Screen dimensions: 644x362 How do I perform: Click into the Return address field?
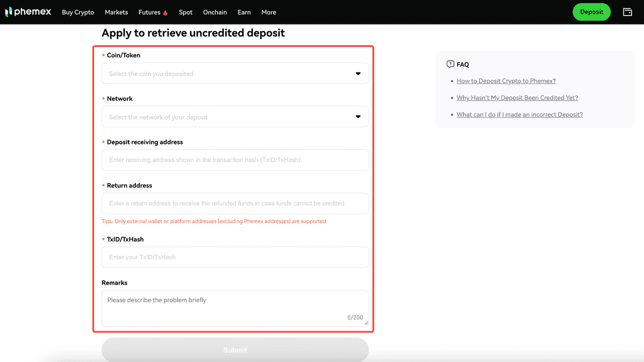(x=235, y=204)
